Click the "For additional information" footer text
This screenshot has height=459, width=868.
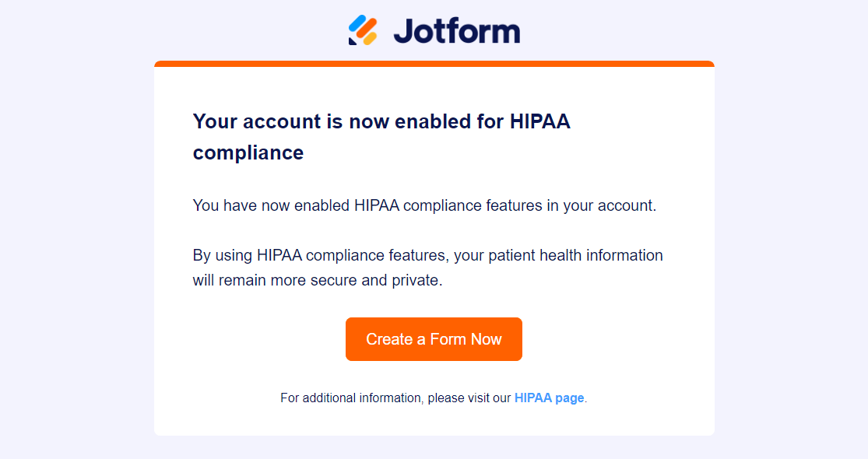pos(395,398)
